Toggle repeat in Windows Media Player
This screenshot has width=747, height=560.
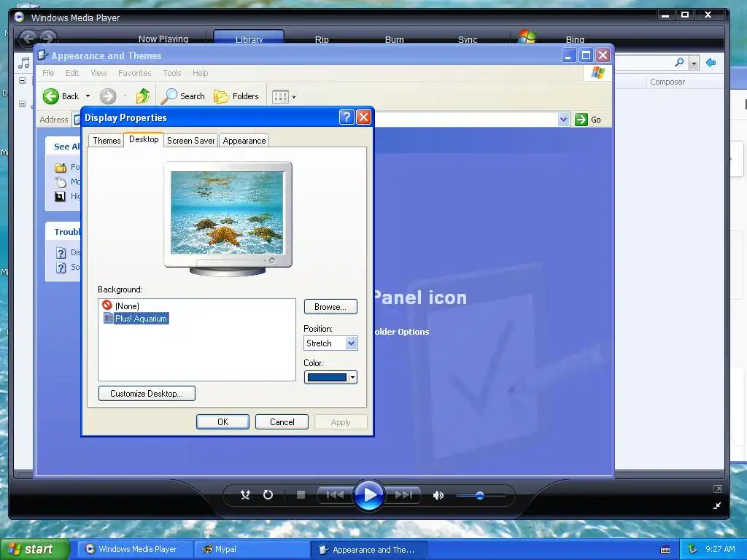(x=268, y=495)
